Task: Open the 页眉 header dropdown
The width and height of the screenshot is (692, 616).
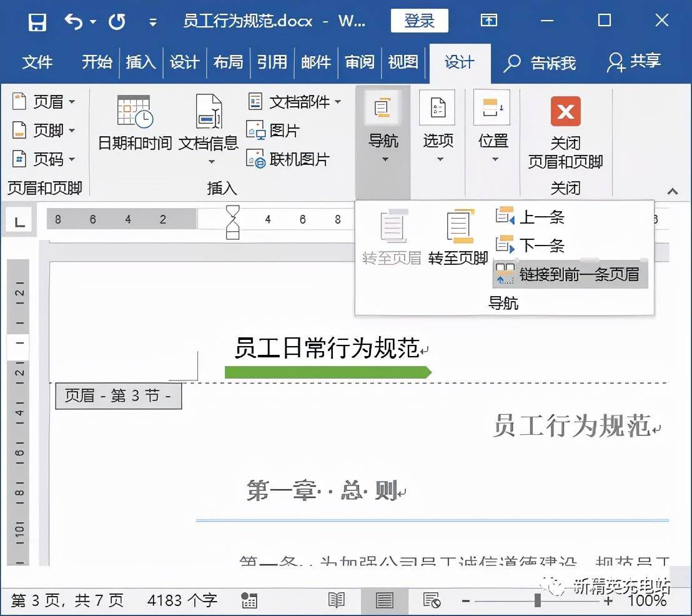Action: pyautogui.click(x=43, y=102)
